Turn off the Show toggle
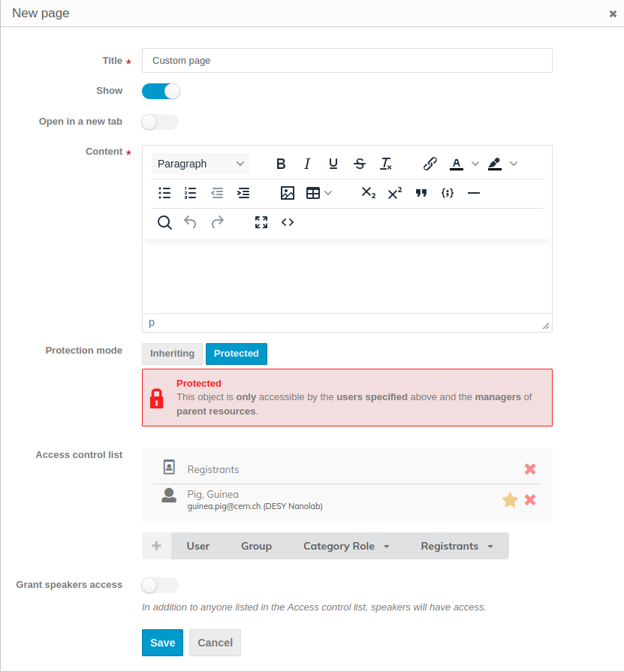Viewport: 624px width, 672px height. click(x=161, y=92)
